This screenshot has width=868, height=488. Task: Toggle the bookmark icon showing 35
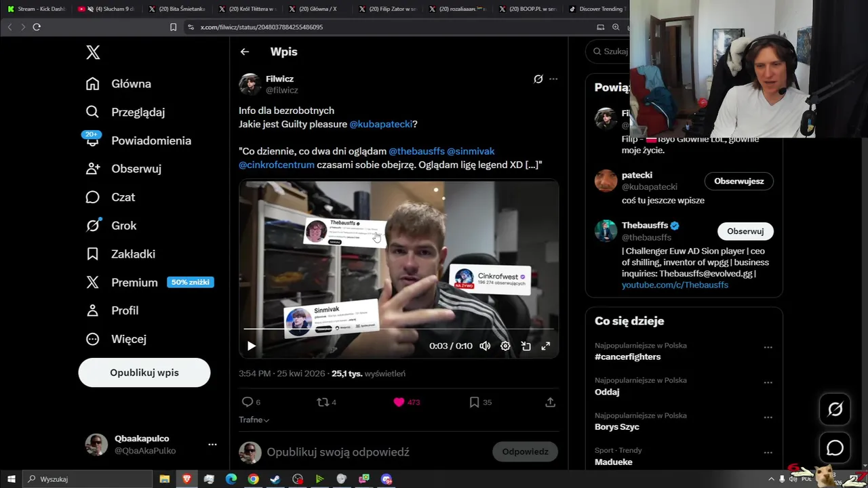coord(480,402)
